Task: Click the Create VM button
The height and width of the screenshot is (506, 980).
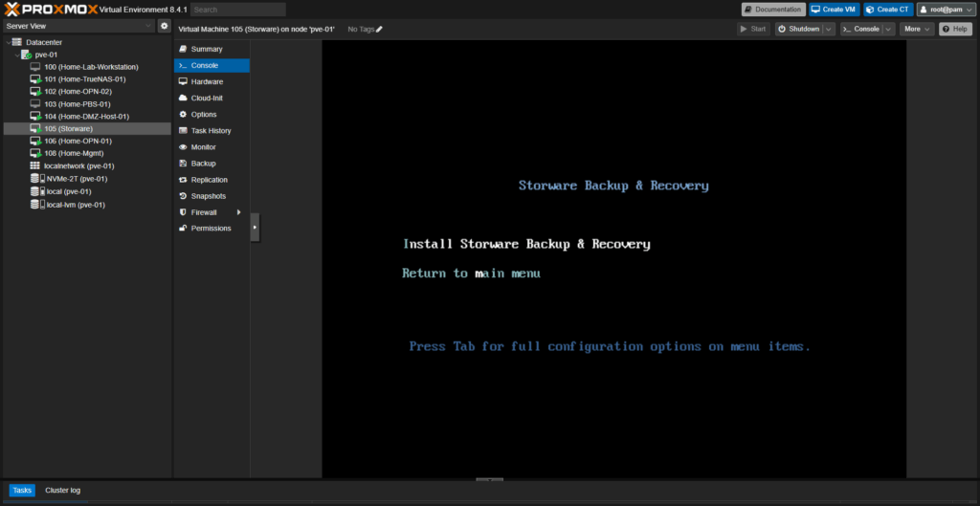Action: [x=833, y=10]
